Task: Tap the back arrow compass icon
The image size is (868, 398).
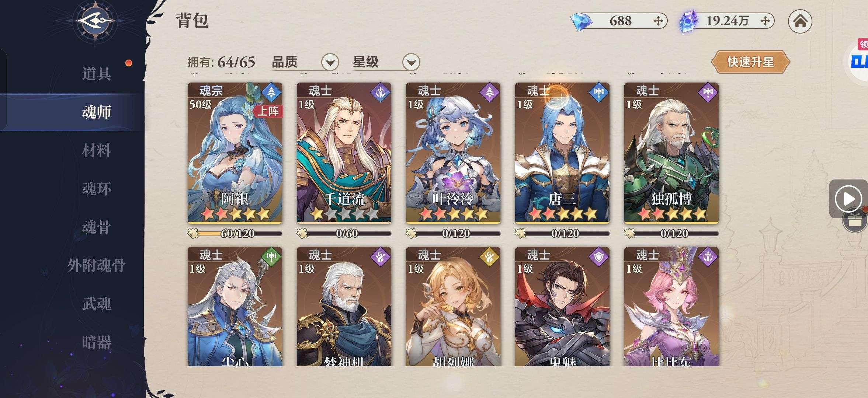Action: pyautogui.click(x=96, y=21)
